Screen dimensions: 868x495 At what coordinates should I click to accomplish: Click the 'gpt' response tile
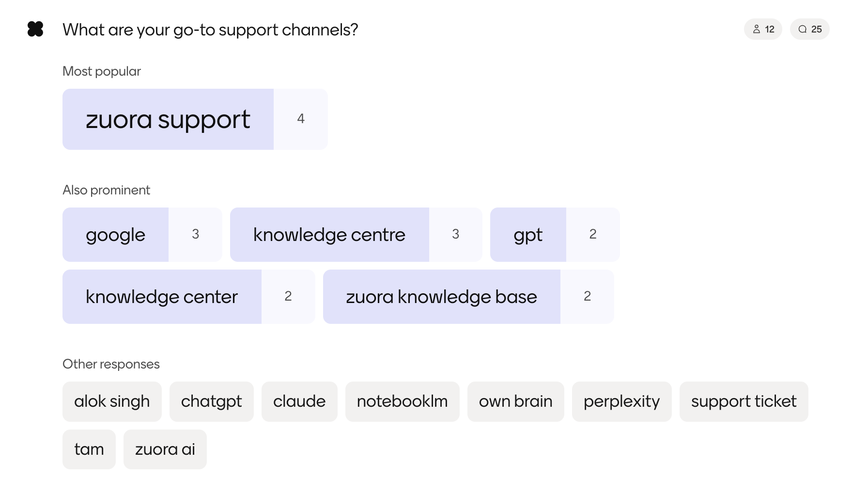528,235
